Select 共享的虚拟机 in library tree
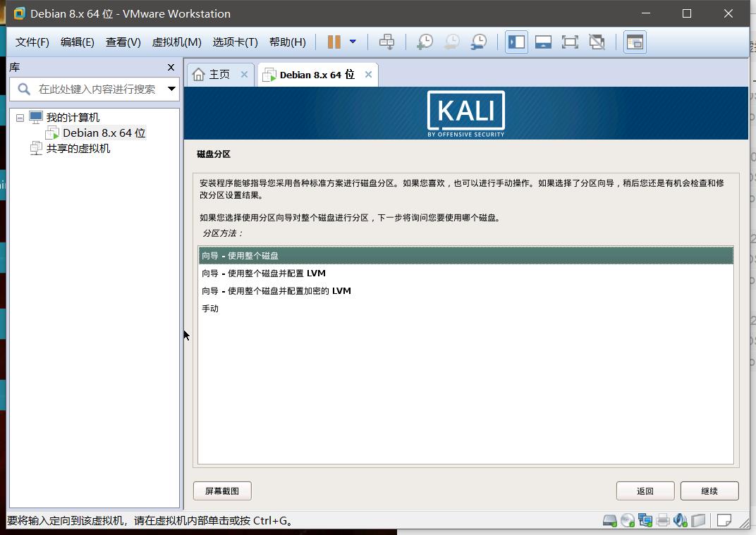The width and height of the screenshot is (756, 535). [x=78, y=149]
